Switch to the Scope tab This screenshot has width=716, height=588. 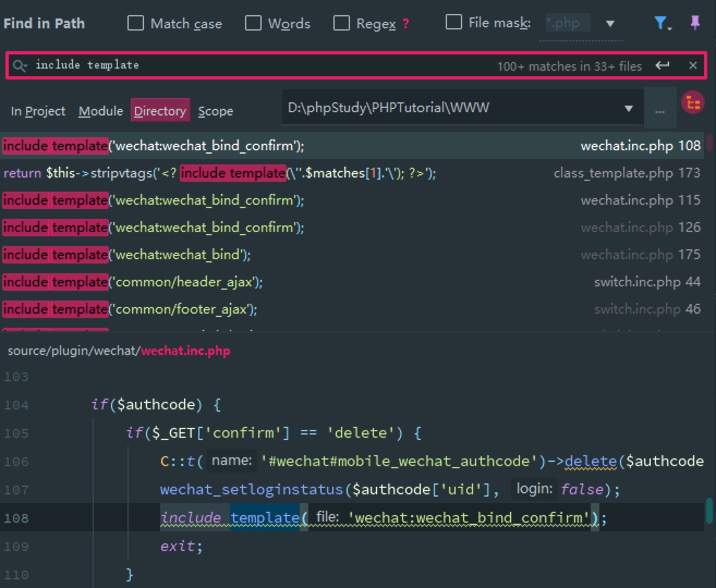point(216,111)
